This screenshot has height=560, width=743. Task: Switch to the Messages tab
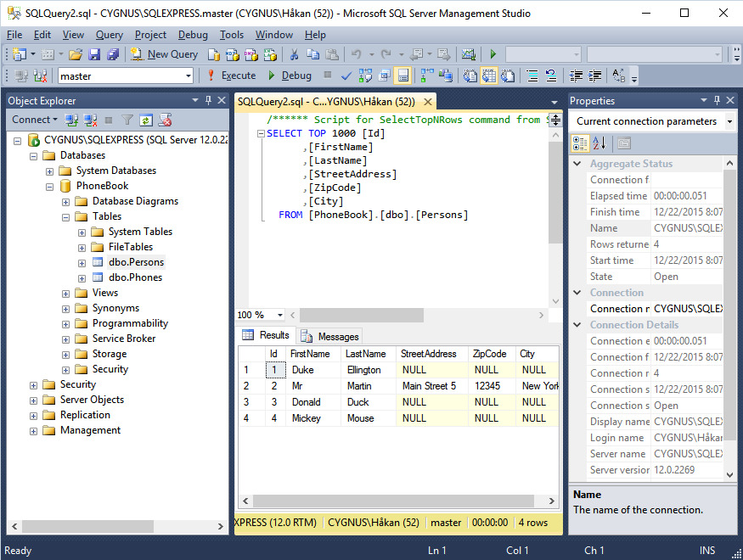tap(330, 337)
